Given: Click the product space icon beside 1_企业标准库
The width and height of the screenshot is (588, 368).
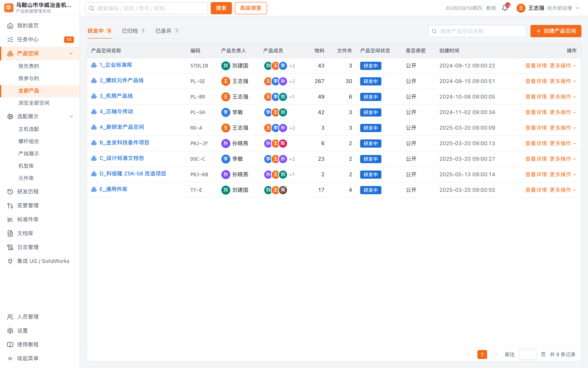Looking at the screenshot, I should point(94,65).
